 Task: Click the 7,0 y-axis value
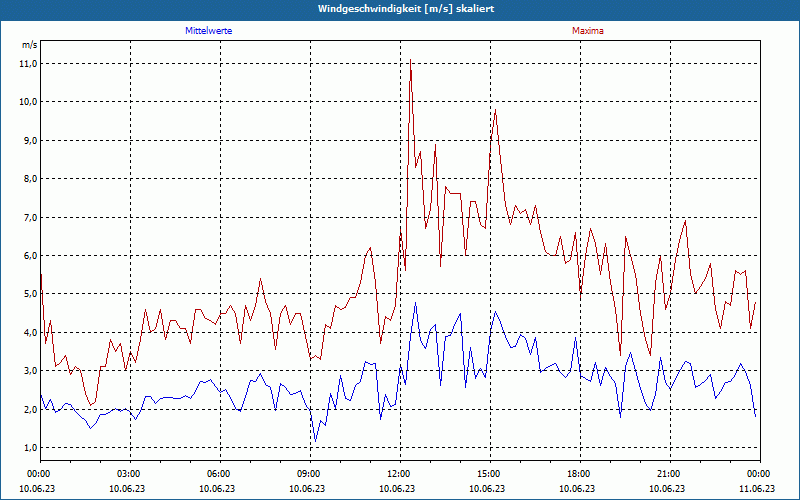point(30,217)
